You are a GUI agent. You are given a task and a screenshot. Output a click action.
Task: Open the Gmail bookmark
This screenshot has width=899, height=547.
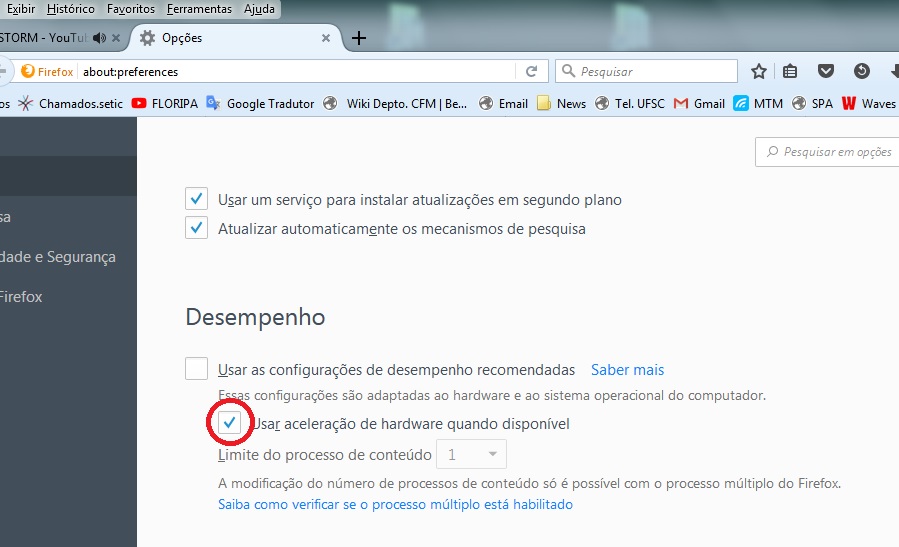(699, 103)
